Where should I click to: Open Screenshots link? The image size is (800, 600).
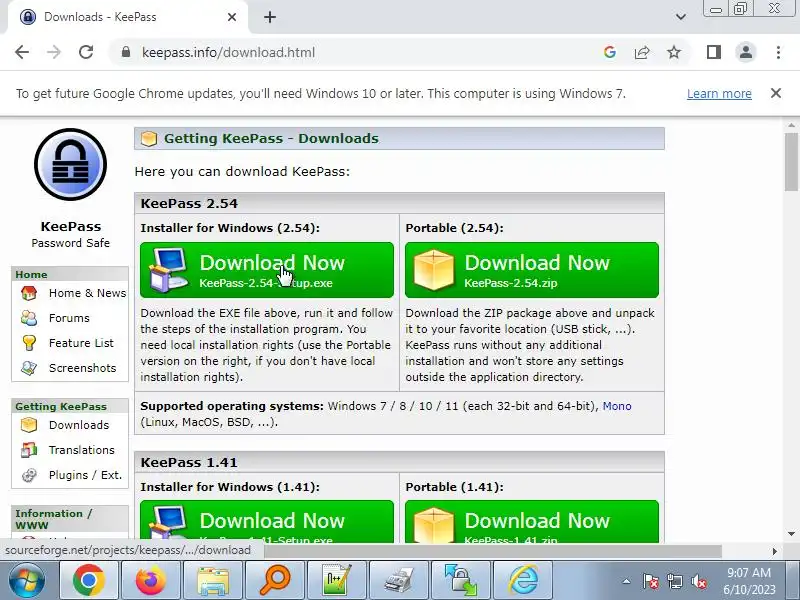(x=82, y=368)
